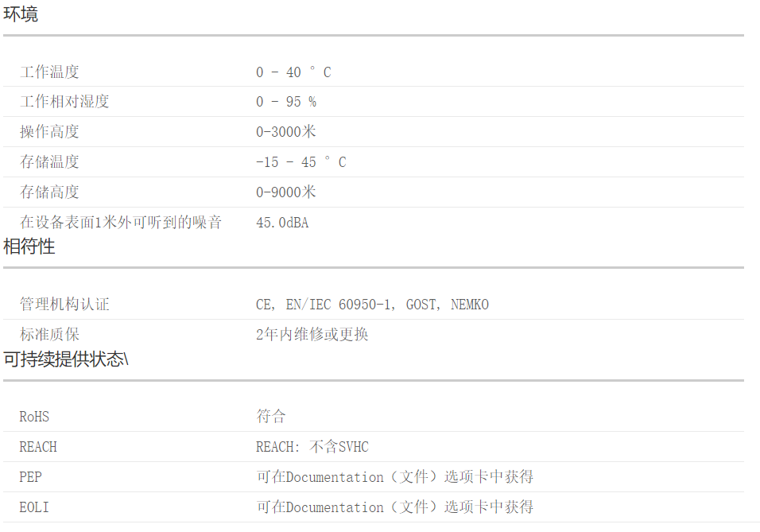The height and width of the screenshot is (532, 760).
Task: Click the 0 - 40 °C temperature value
Action: pos(293,72)
